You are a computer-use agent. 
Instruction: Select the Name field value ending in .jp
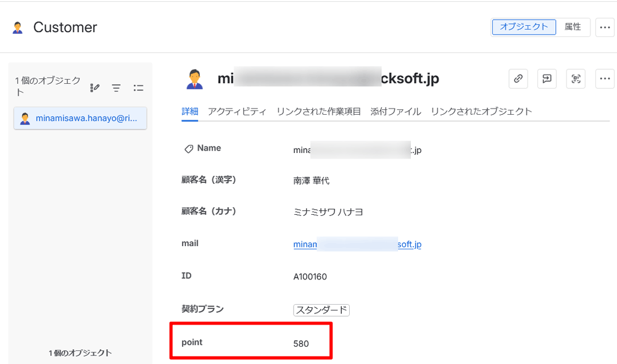357,148
